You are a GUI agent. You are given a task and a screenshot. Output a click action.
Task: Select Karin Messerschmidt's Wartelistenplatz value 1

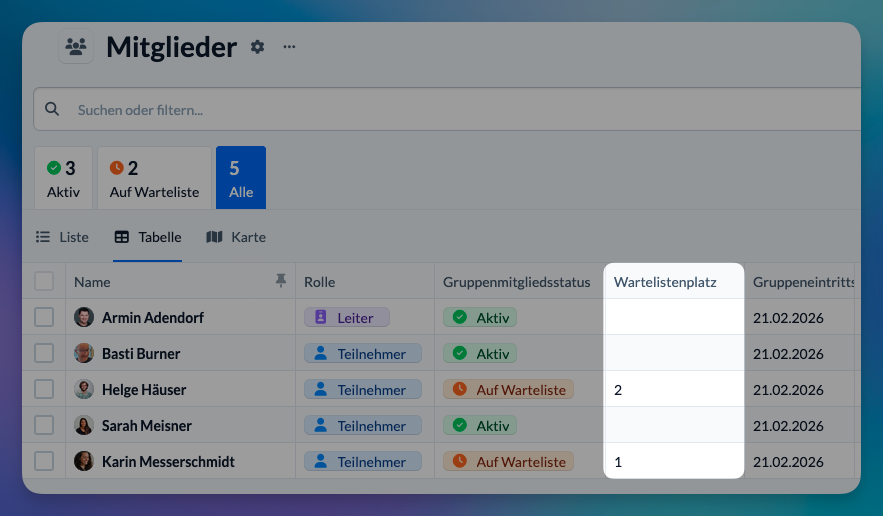[618, 462]
